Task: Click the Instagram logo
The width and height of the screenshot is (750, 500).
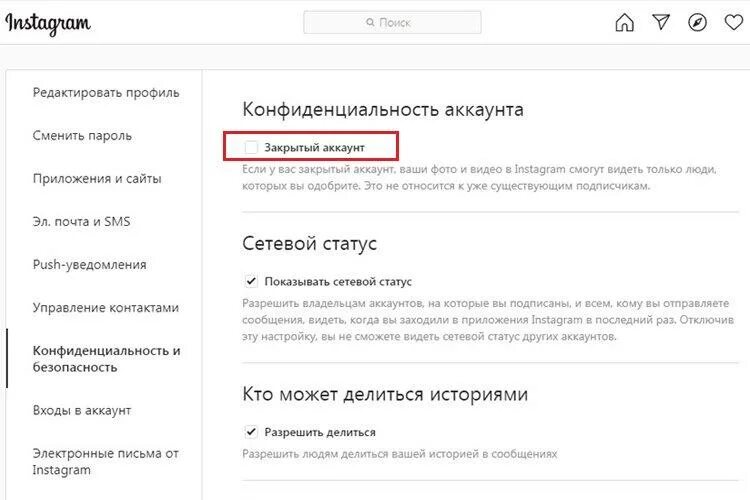Action: pyautogui.click(x=47, y=23)
